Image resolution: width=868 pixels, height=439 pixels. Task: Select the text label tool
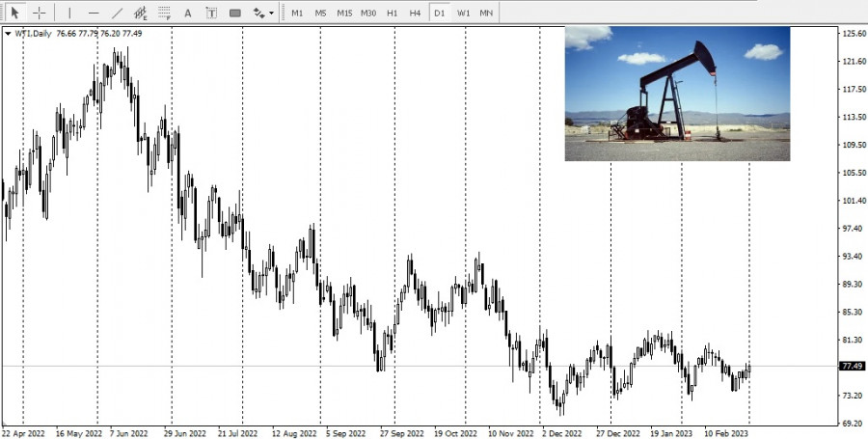coord(211,13)
